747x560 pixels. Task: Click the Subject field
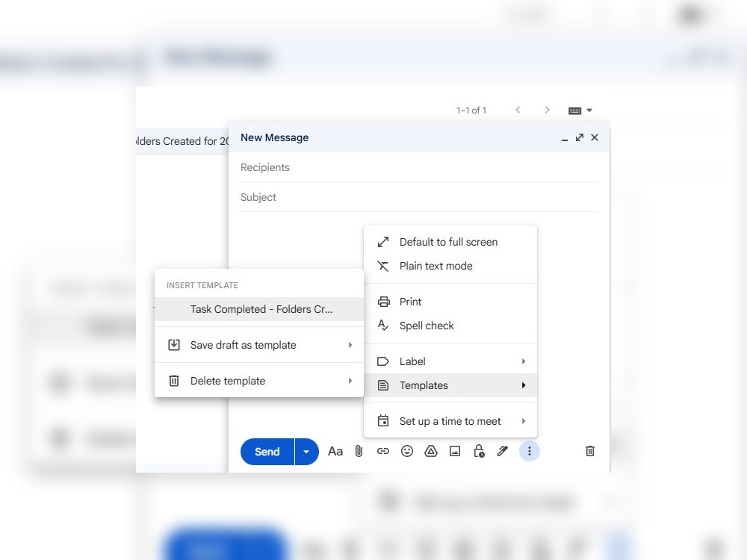point(419,197)
